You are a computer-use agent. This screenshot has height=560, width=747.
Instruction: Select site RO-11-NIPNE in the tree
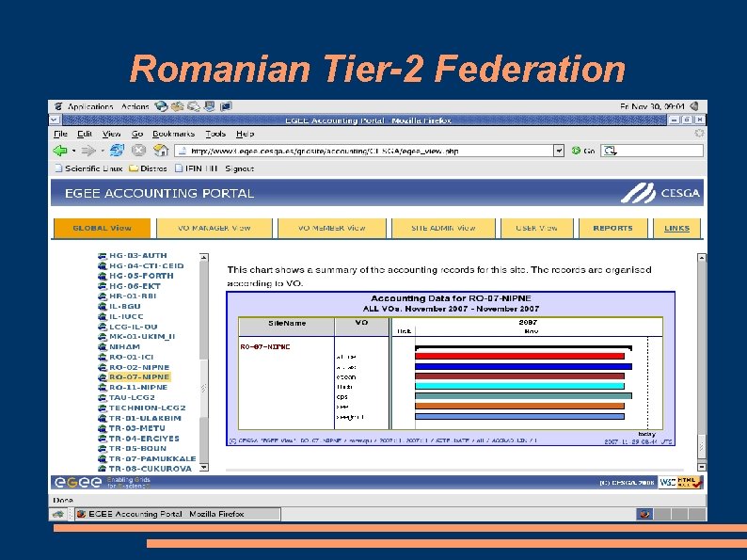coord(138,388)
